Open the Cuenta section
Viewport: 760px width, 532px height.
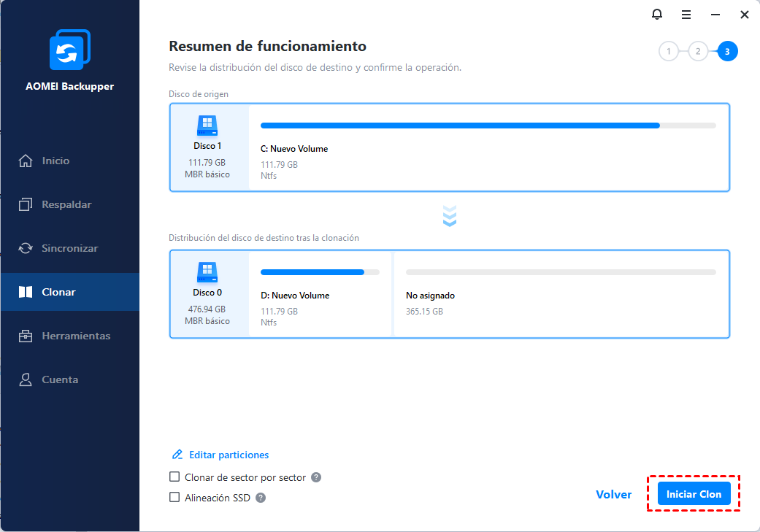(x=70, y=379)
